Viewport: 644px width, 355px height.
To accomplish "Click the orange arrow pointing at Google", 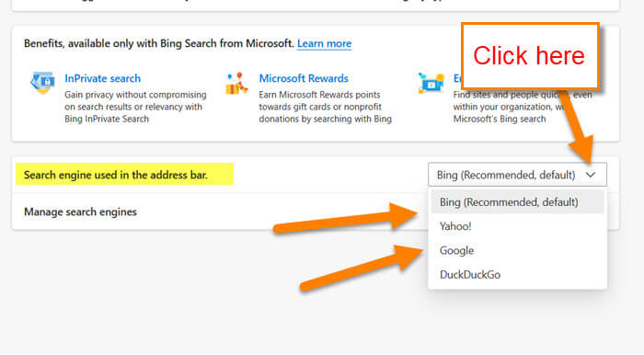I will point(362,267).
